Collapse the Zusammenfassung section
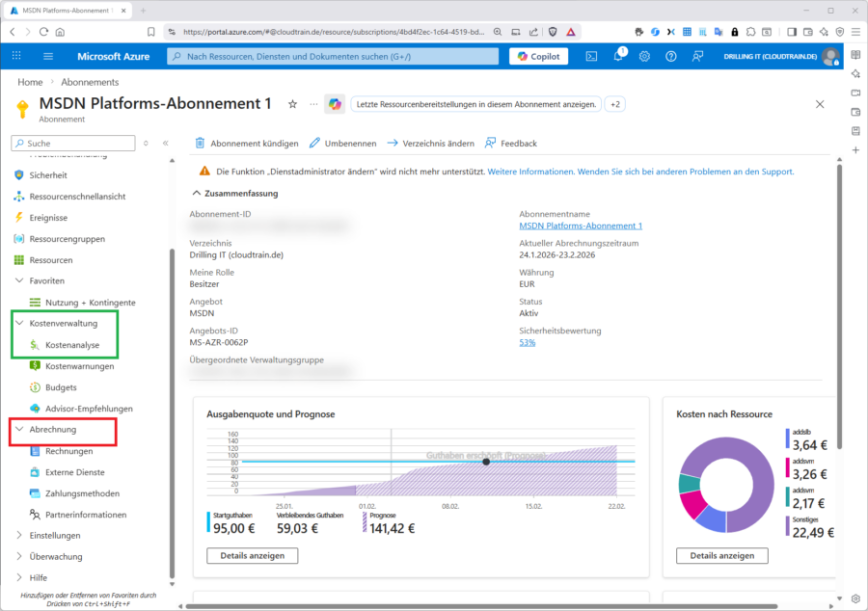The height and width of the screenshot is (611, 868). coord(197,193)
